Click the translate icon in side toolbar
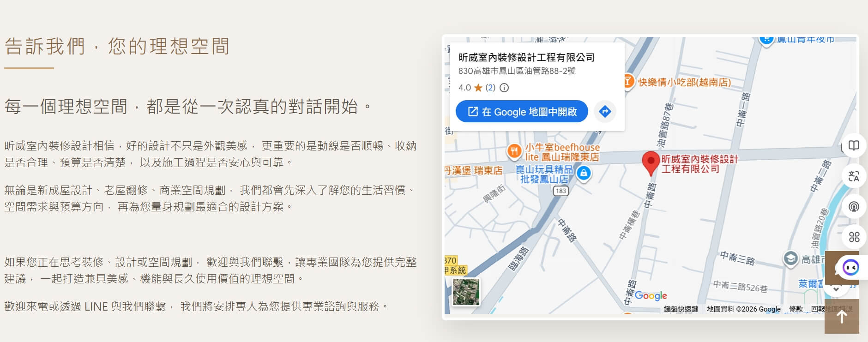868x342 pixels. pos(854,176)
